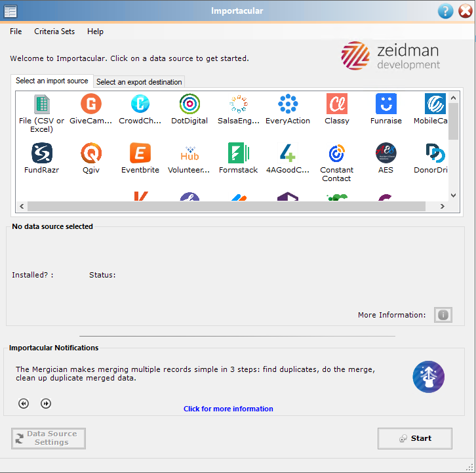Pick Eventbrite as the data source
Viewport: 476px width, 473px height.
(140, 158)
